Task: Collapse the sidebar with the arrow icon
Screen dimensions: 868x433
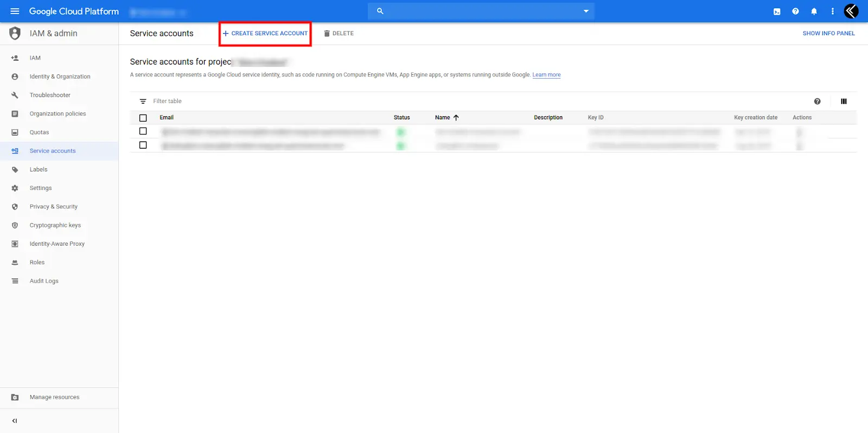Action: tap(15, 421)
